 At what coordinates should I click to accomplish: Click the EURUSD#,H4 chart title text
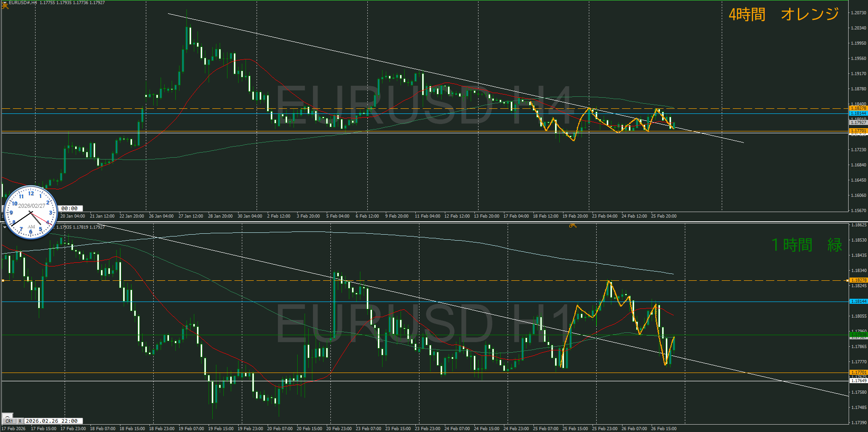pos(23,3)
